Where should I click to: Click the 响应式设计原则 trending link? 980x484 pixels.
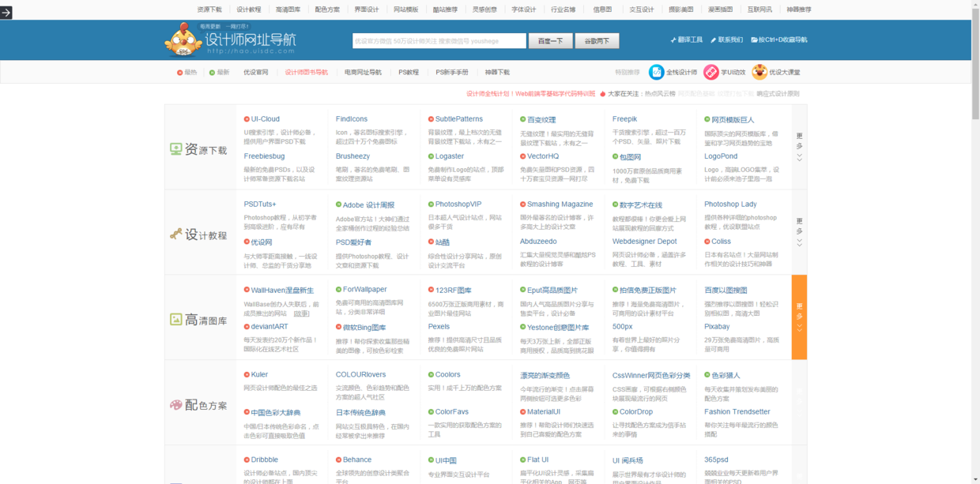(x=778, y=93)
